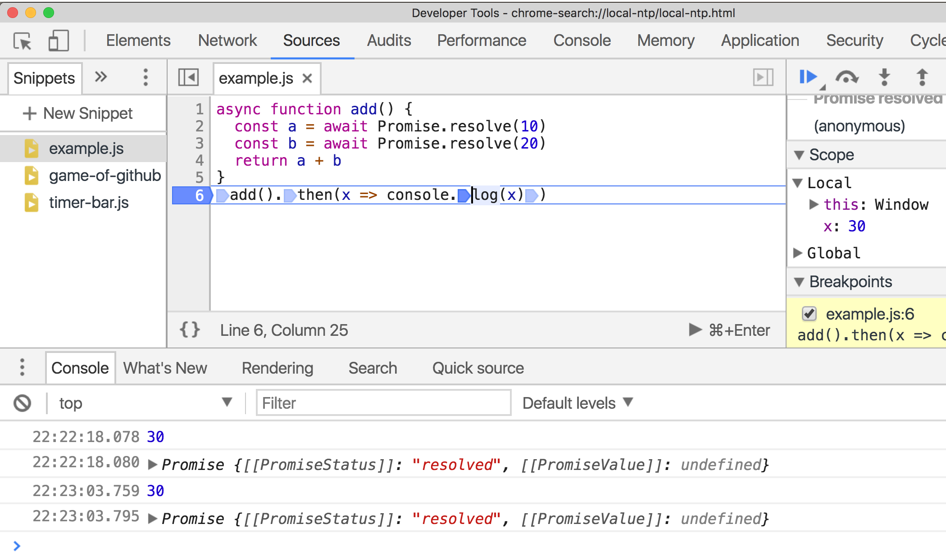
Task: Uncheck the example.js:6 breakpoint checkbox
Action: 809,314
